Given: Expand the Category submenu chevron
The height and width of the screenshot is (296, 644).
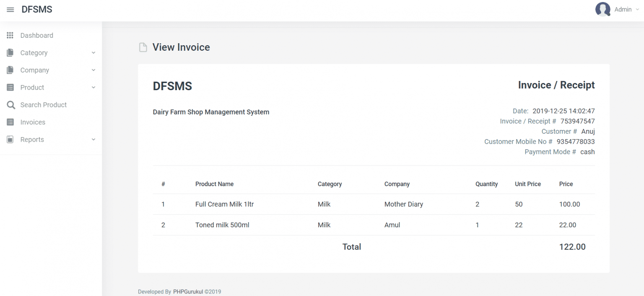Looking at the screenshot, I should click(93, 53).
